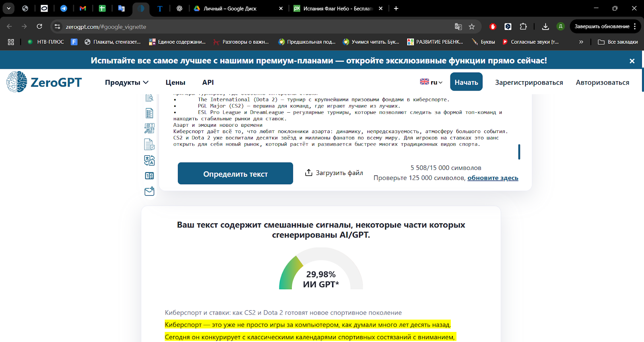Open the Все закладки folder

coord(618,42)
